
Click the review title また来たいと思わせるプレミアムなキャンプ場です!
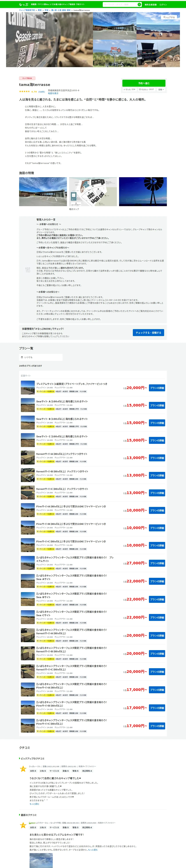(x=57, y=835)
